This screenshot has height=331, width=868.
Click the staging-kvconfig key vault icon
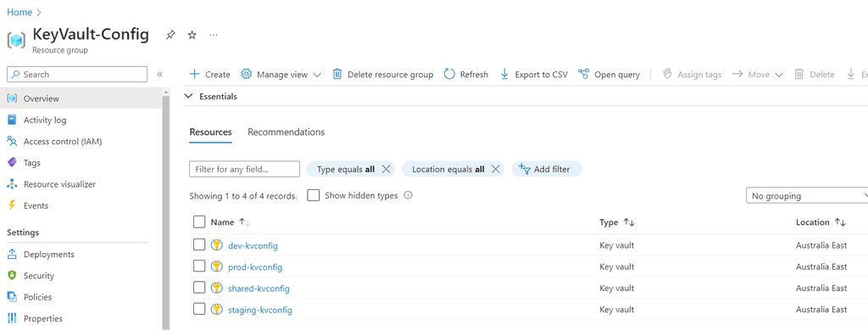pyautogui.click(x=217, y=310)
